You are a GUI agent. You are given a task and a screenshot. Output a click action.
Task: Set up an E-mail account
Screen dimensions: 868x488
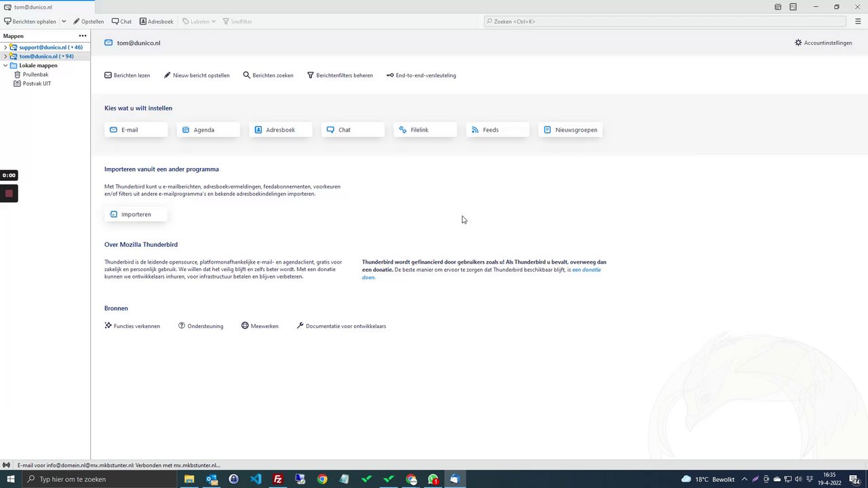click(136, 129)
